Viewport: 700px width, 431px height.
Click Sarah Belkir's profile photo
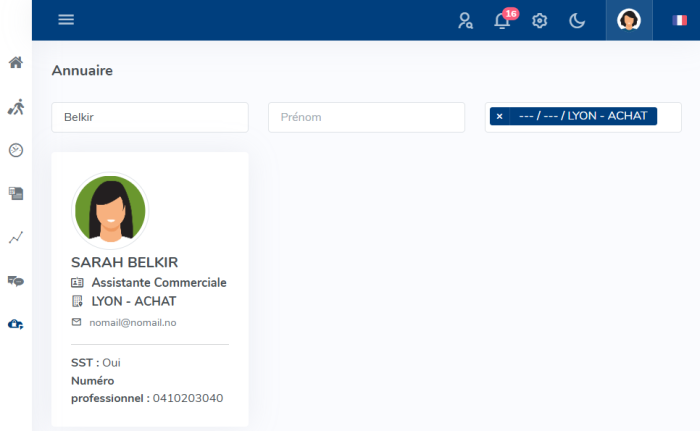click(110, 211)
